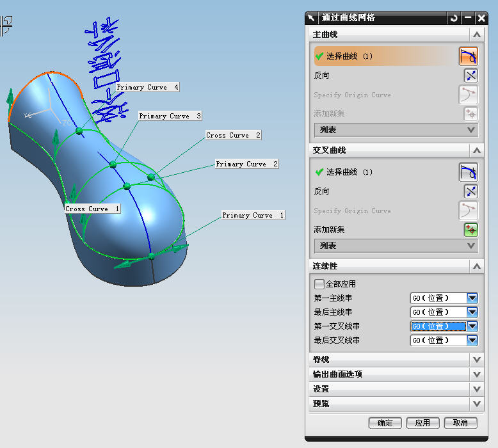Click dialog reset arrow icon in title bar
This screenshot has height=448, width=498.
(x=454, y=18)
